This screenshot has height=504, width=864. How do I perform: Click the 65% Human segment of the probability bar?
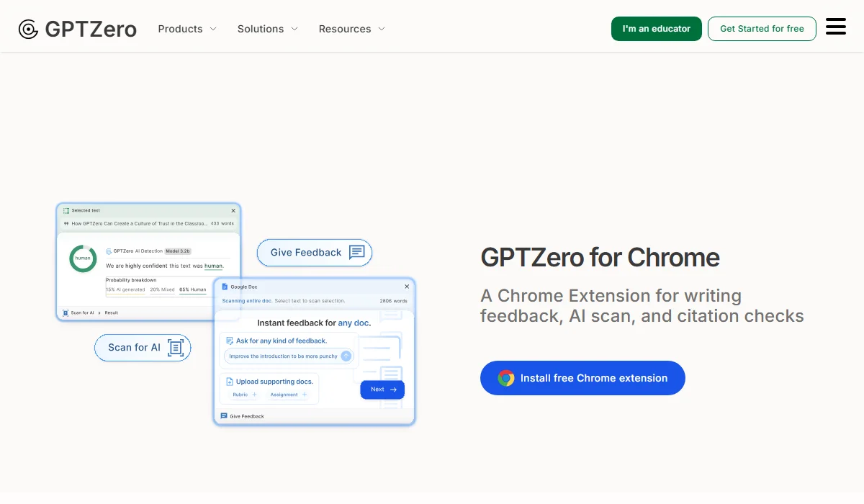tap(192, 289)
